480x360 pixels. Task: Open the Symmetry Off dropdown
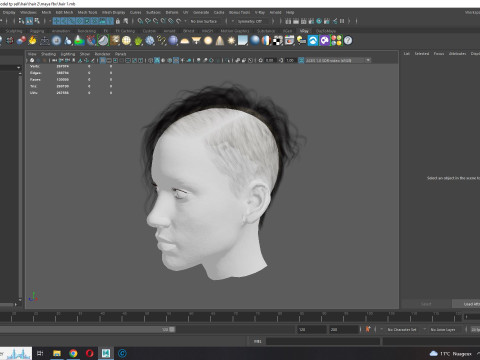pyautogui.click(x=252, y=21)
